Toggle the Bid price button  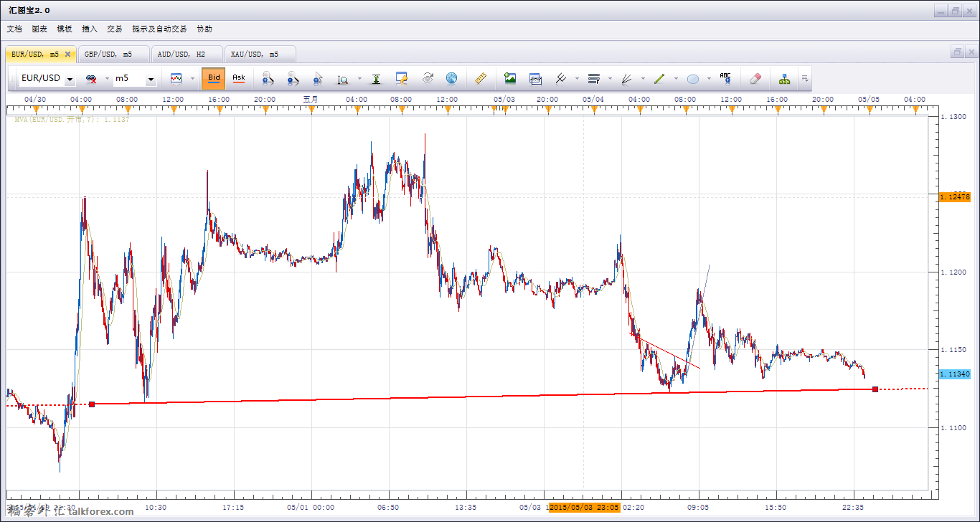coord(214,78)
